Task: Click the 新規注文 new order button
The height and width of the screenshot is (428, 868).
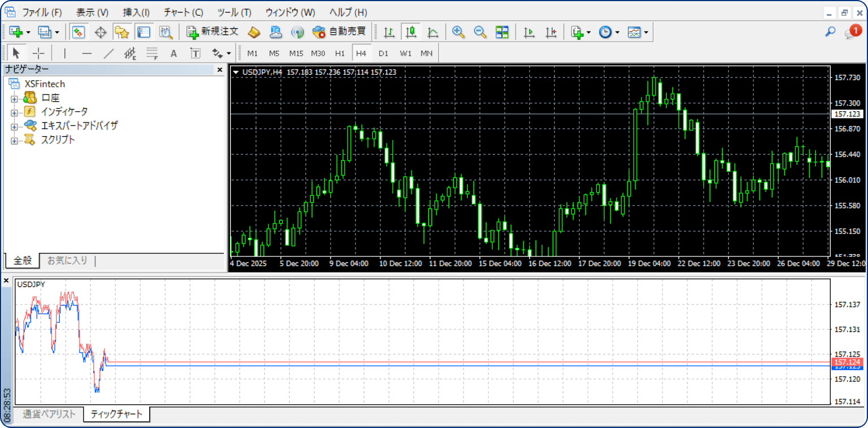Action: click(x=213, y=32)
